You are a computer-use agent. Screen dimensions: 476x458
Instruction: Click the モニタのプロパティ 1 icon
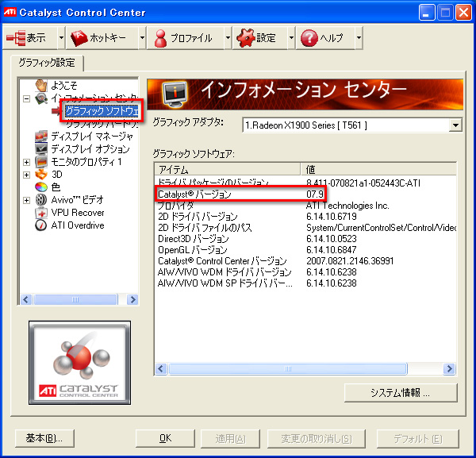(41, 162)
